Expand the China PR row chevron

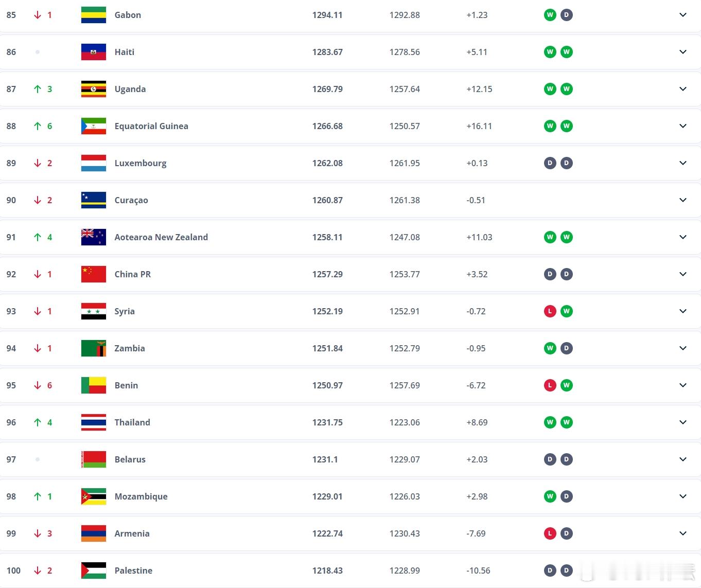[x=683, y=274]
